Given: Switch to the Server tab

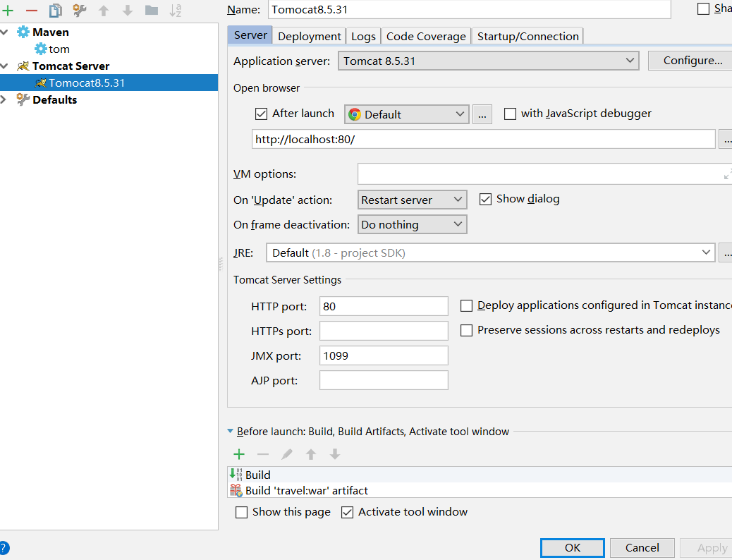Looking at the screenshot, I should (x=250, y=35).
